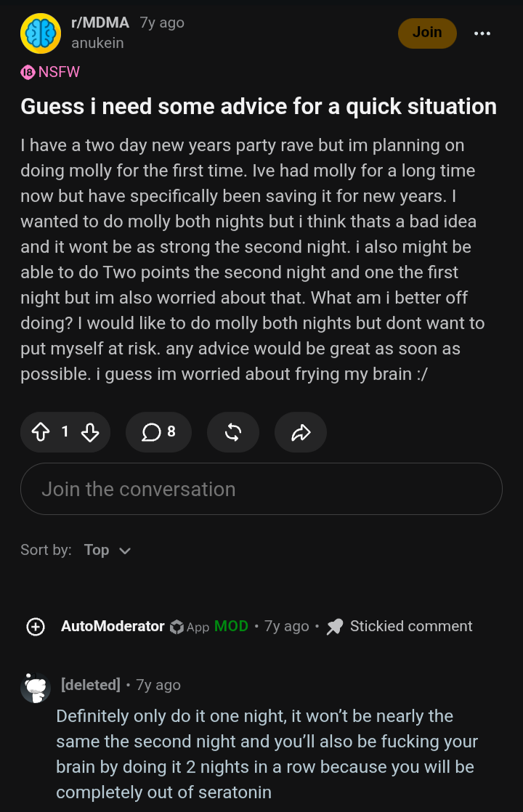Upvote the post

(41, 432)
